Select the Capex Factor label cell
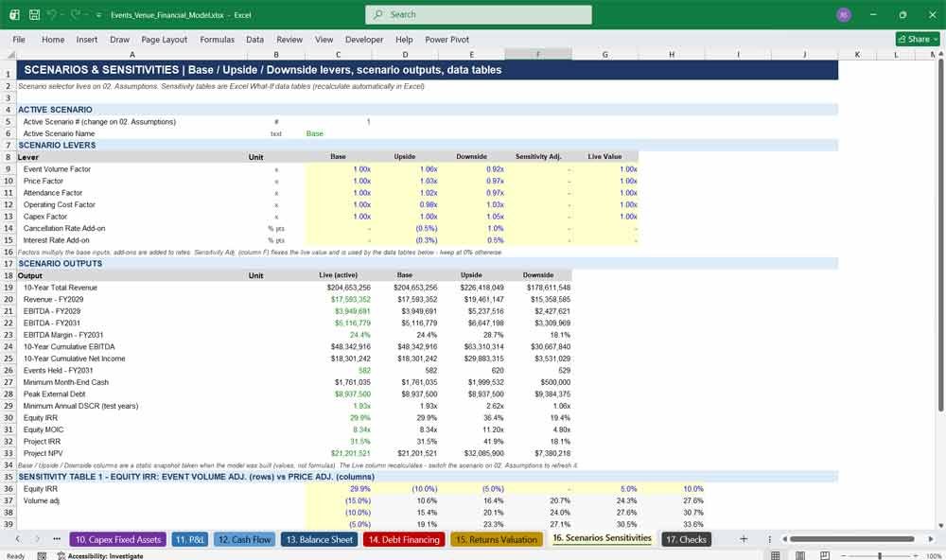 pos(131,216)
